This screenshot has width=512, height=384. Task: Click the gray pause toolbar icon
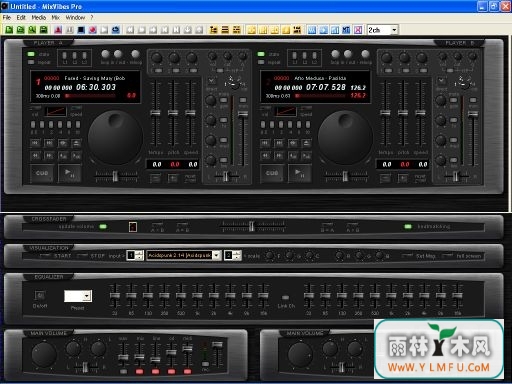click(70, 30)
